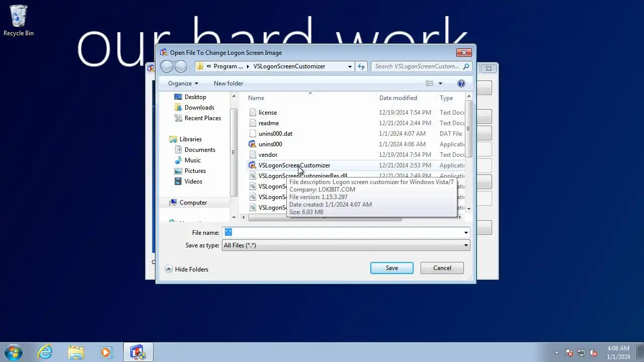Click the search magnifier icon
This screenshot has width=644, height=362.
point(466,66)
